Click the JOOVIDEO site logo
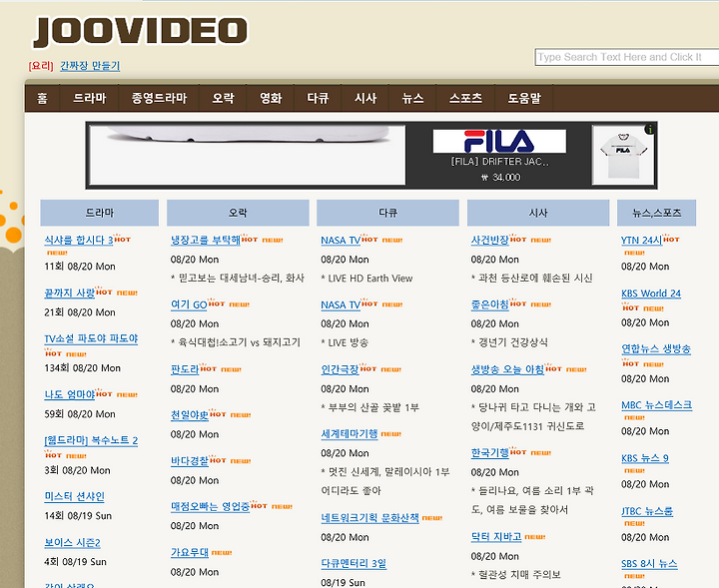This screenshot has width=719, height=588. (141, 32)
